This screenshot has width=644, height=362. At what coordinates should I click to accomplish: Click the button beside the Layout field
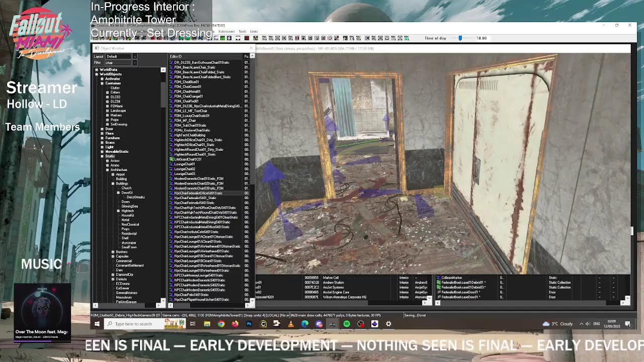(134, 56)
